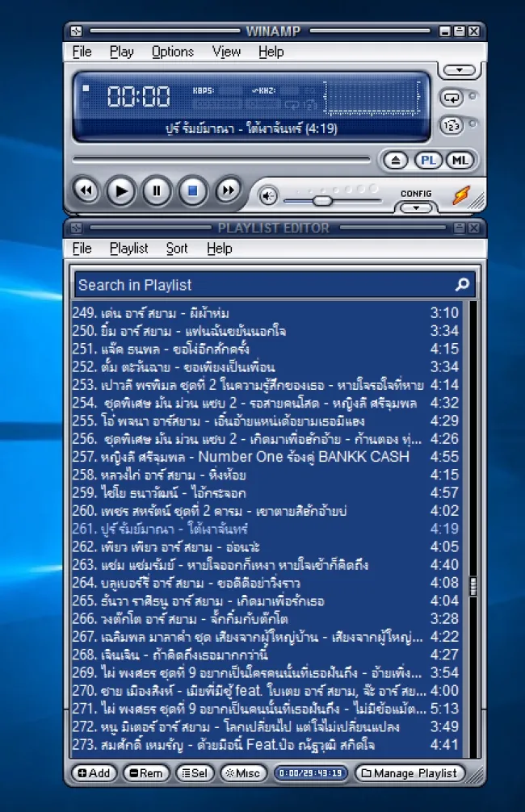Screen dimensions: 525x812
Task: Open the View menu
Action: pyautogui.click(x=226, y=52)
